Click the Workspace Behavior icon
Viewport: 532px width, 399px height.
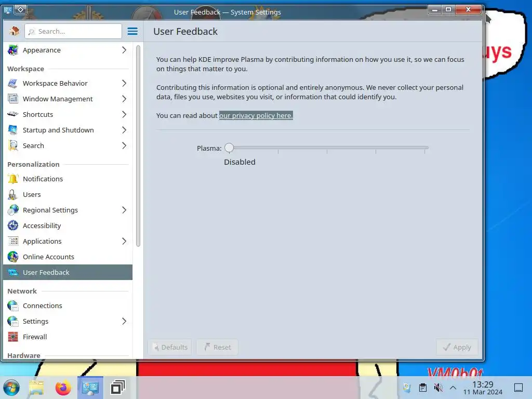click(x=13, y=84)
